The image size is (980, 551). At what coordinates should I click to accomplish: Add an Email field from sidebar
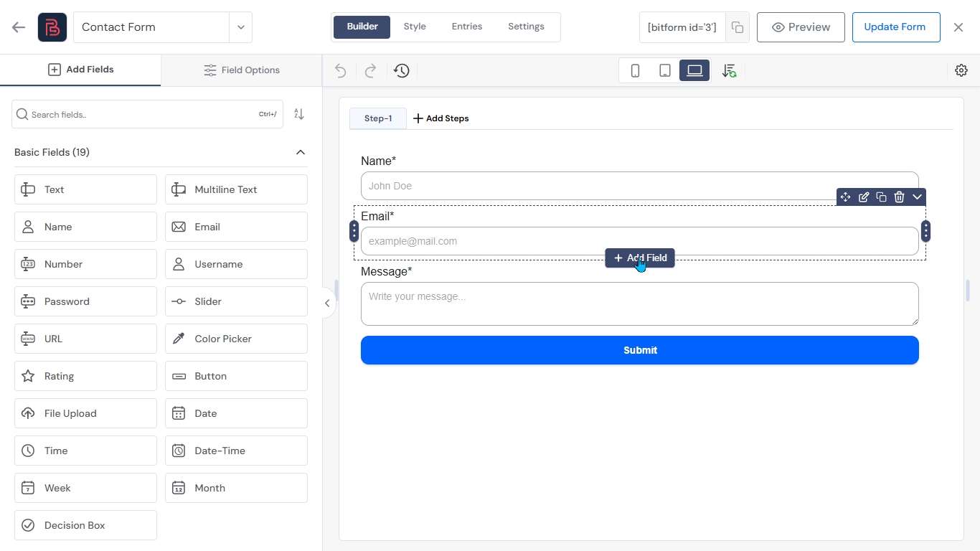pos(236,227)
